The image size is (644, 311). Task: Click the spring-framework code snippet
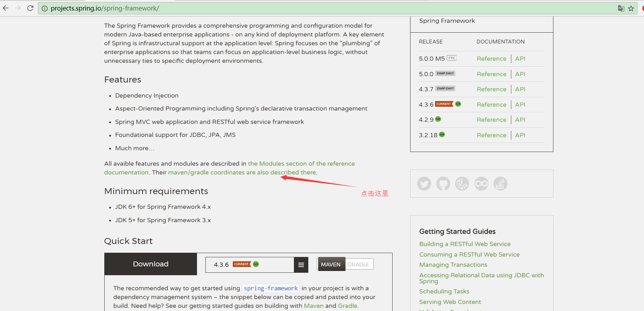pyautogui.click(x=271, y=288)
